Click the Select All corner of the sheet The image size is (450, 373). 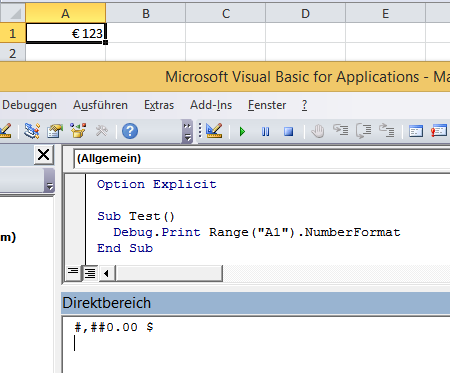point(12,13)
